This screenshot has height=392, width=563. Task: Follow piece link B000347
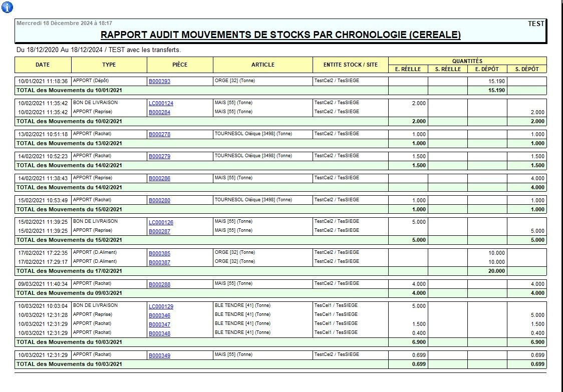(x=159, y=324)
